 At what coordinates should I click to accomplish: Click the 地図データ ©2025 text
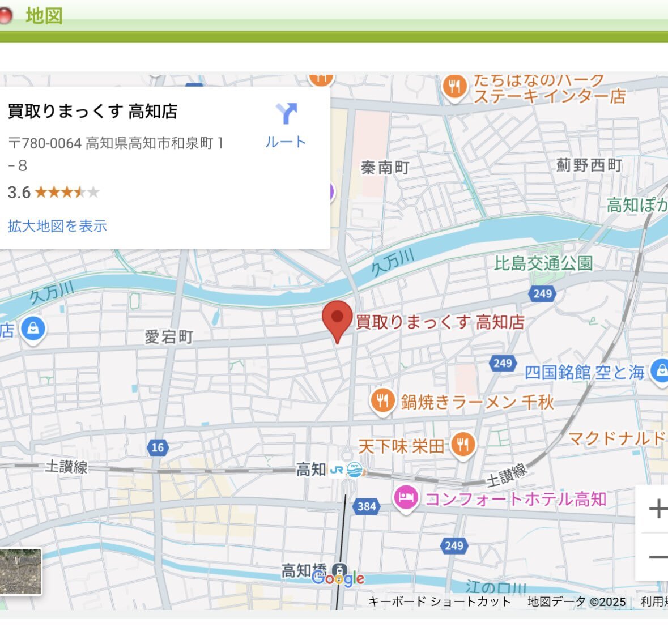click(x=576, y=602)
